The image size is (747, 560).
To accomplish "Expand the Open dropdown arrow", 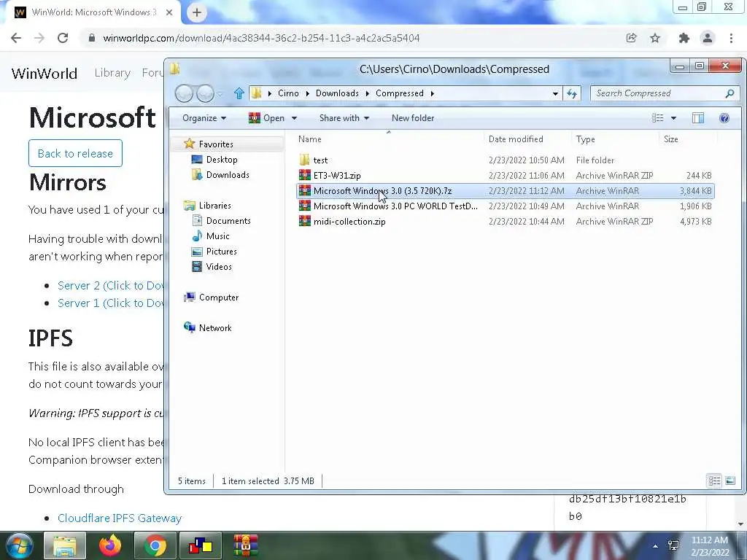I will (x=294, y=118).
